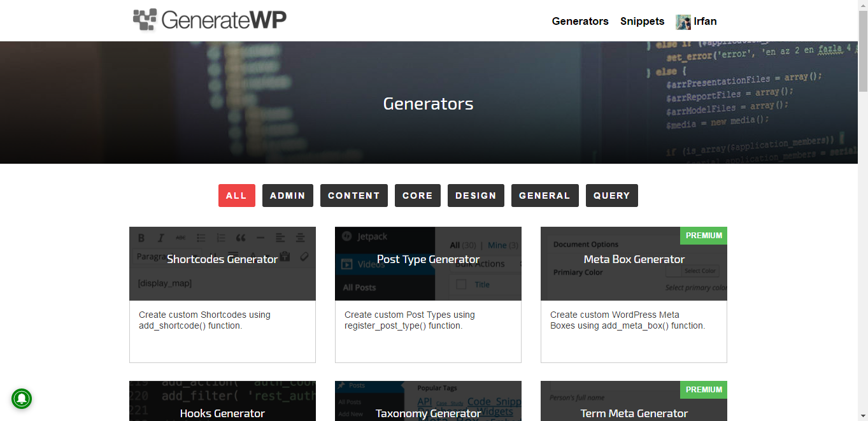Open the Generators menu item
The height and width of the screenshot is (421, 868).
[580, 21]
